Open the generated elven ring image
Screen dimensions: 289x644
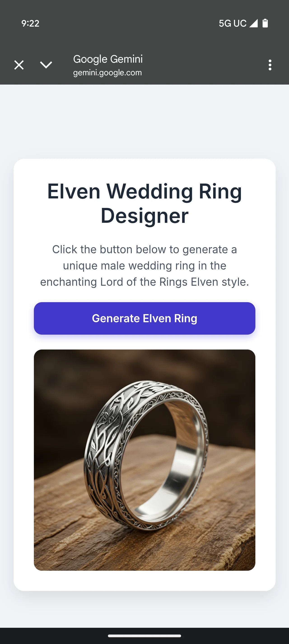[145, 460]
